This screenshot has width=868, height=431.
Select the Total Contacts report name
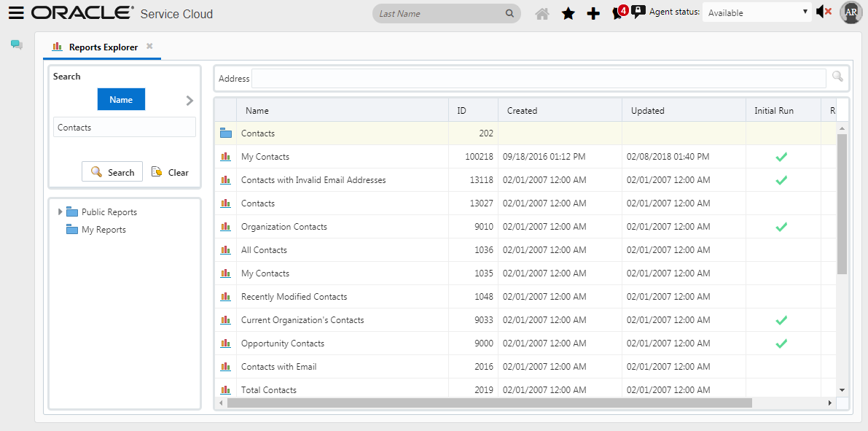point(268,389)
